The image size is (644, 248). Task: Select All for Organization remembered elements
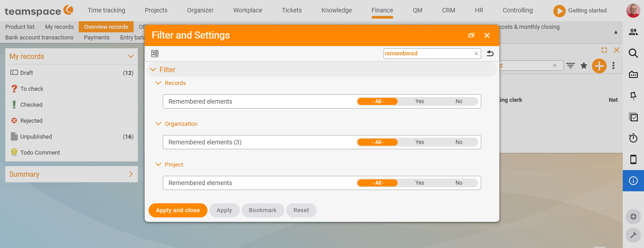(377, 142)
